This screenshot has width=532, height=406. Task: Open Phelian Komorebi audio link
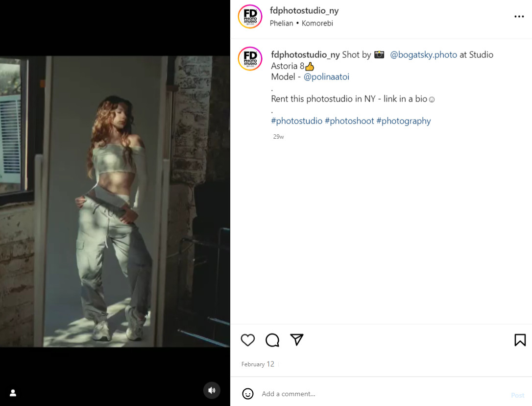(301, 24)
